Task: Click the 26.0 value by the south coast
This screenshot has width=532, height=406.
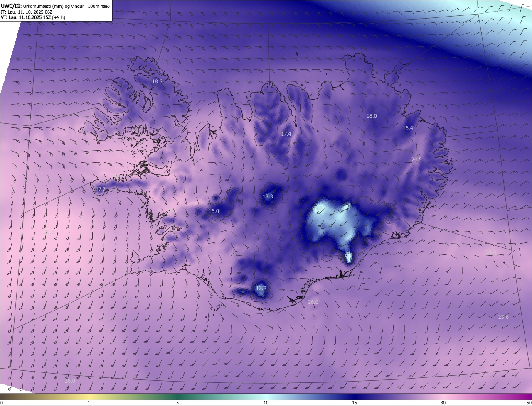Action: click(313, 302)
